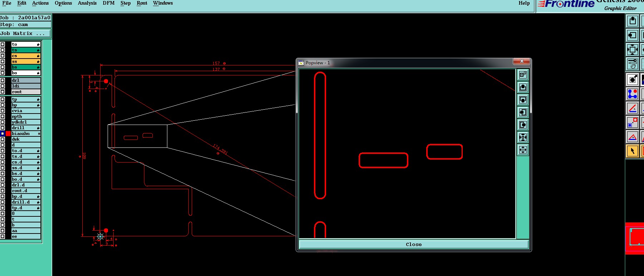Select the red angle measure tool
This screenshot has width=644, height=276.
point(632,108)
